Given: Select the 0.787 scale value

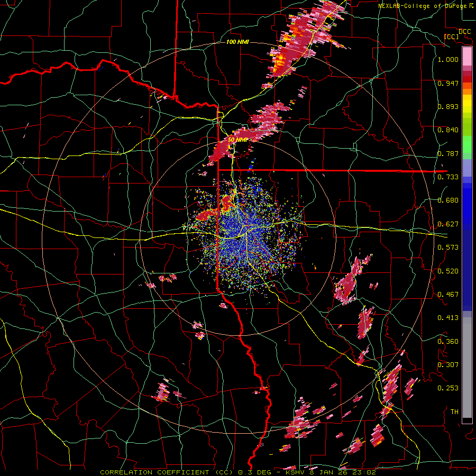Looking at the screenshot, I should pos(448,153).
